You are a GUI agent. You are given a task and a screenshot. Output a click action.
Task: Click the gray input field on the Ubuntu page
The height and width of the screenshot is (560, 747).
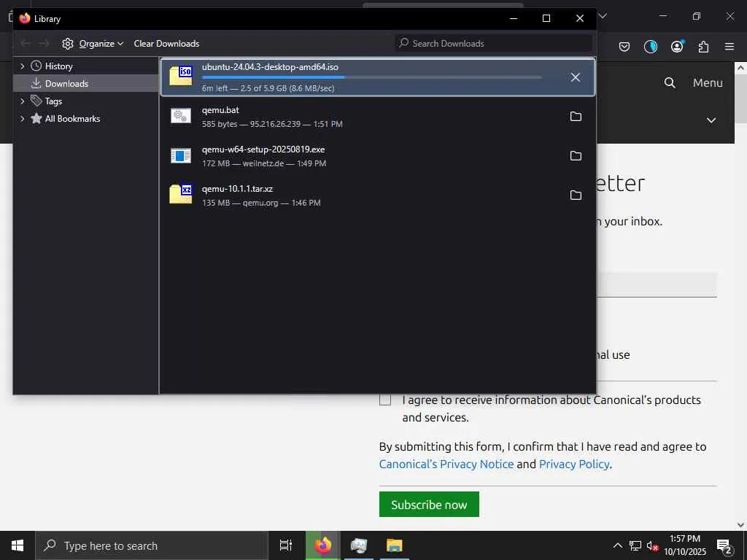[657, 285]
